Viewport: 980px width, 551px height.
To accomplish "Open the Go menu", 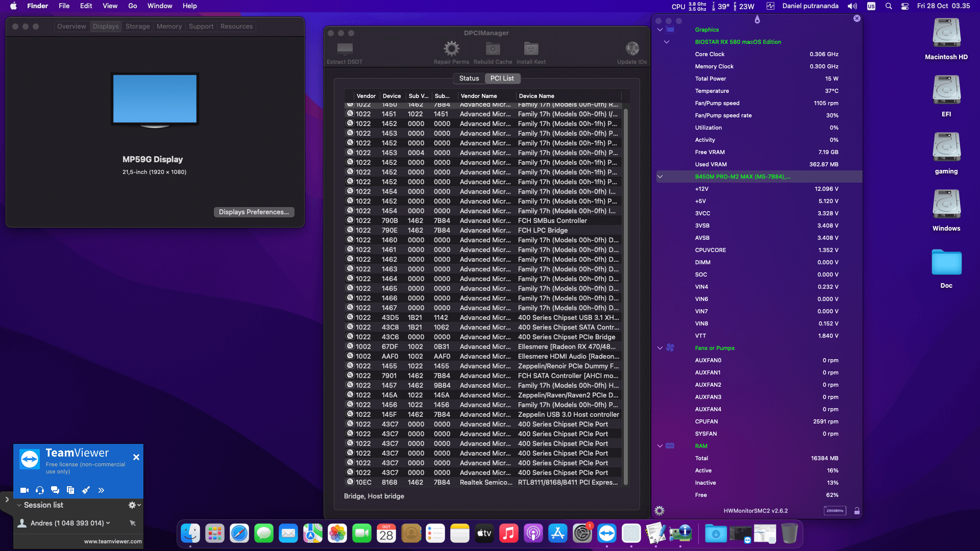I will pos(133,6).
